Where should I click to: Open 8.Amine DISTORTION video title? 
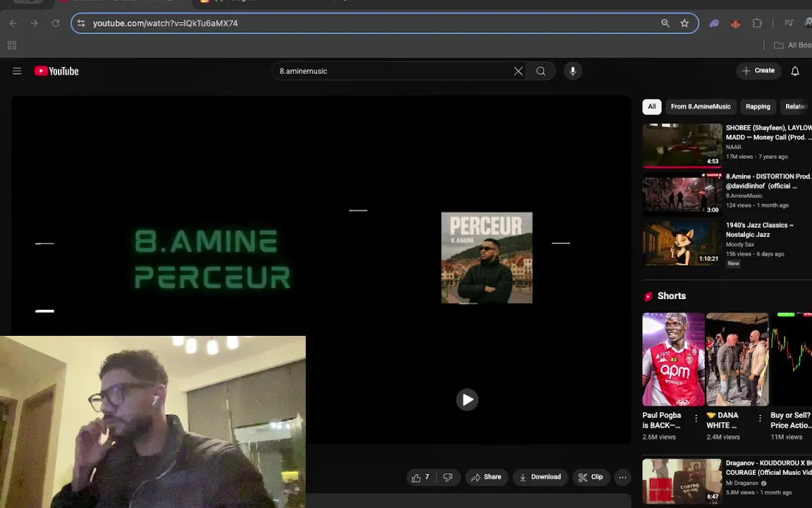[768, 181]
